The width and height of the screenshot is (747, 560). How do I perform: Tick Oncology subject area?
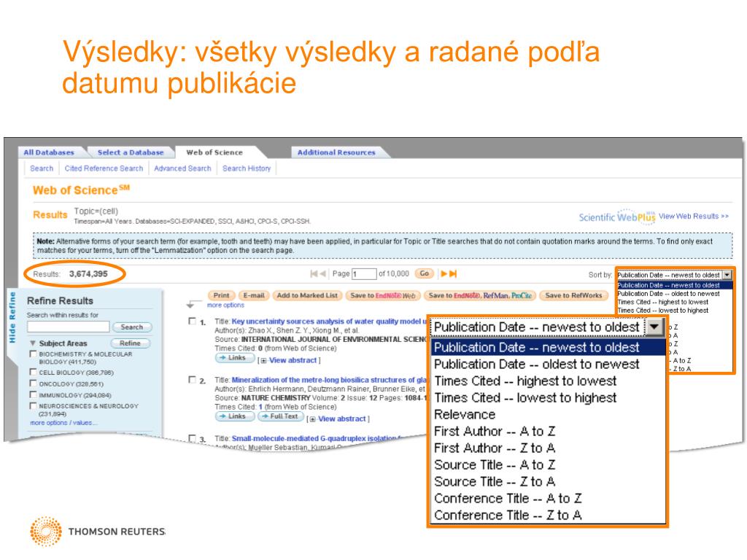[33, 384]
